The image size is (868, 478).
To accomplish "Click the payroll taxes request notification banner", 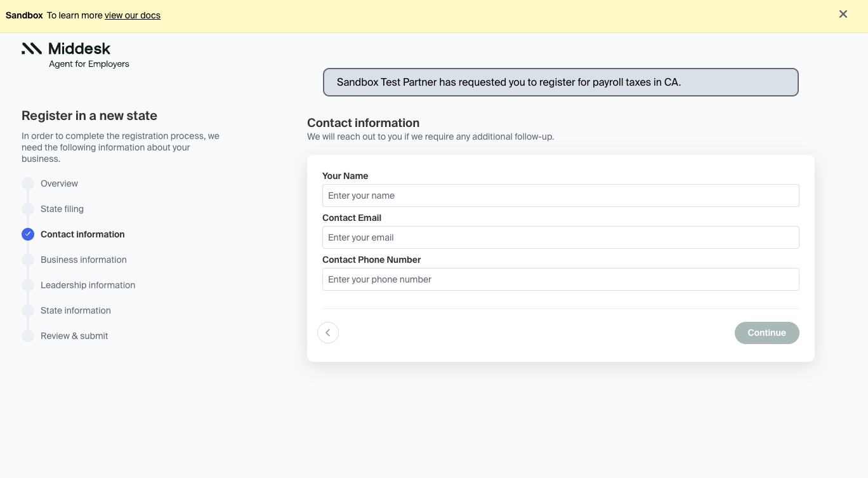I will click(x=560, y=82).
